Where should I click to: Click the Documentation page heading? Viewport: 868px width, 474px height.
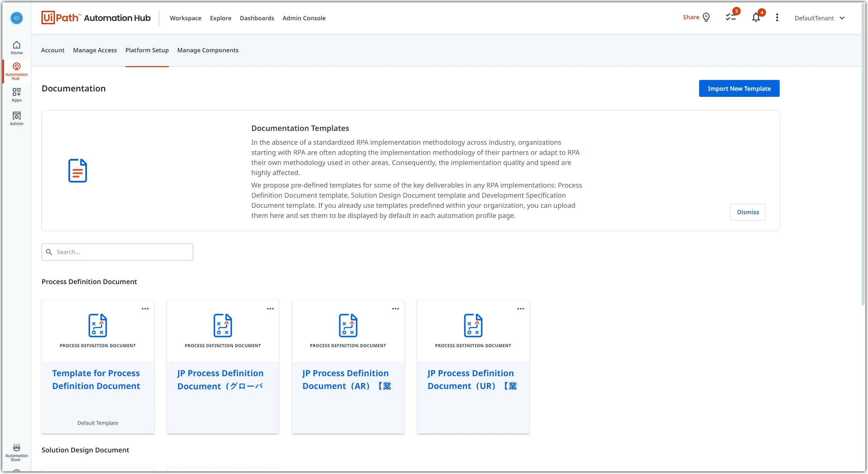[73, 88]
